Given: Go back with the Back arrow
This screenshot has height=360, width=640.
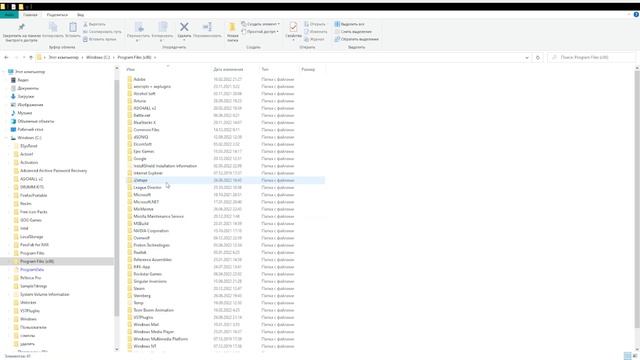Looking at the screenshot, I should click(6, 58).
